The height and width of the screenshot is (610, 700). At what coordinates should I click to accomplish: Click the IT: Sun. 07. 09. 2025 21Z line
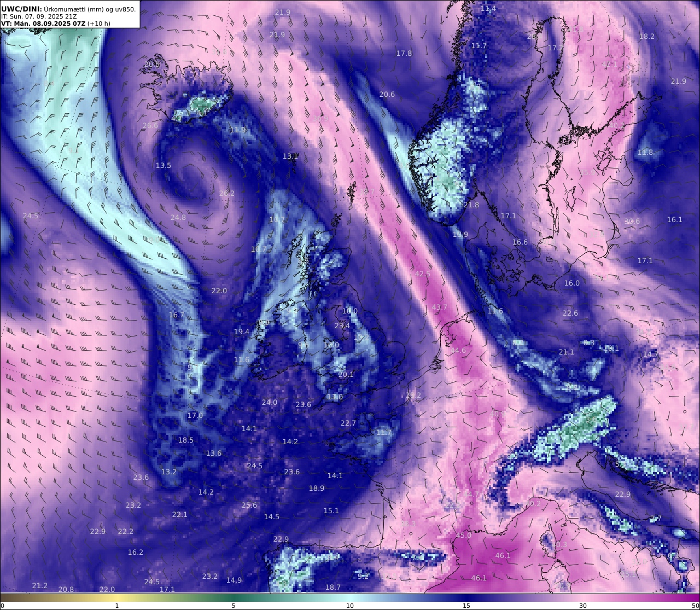pos(39,16)
